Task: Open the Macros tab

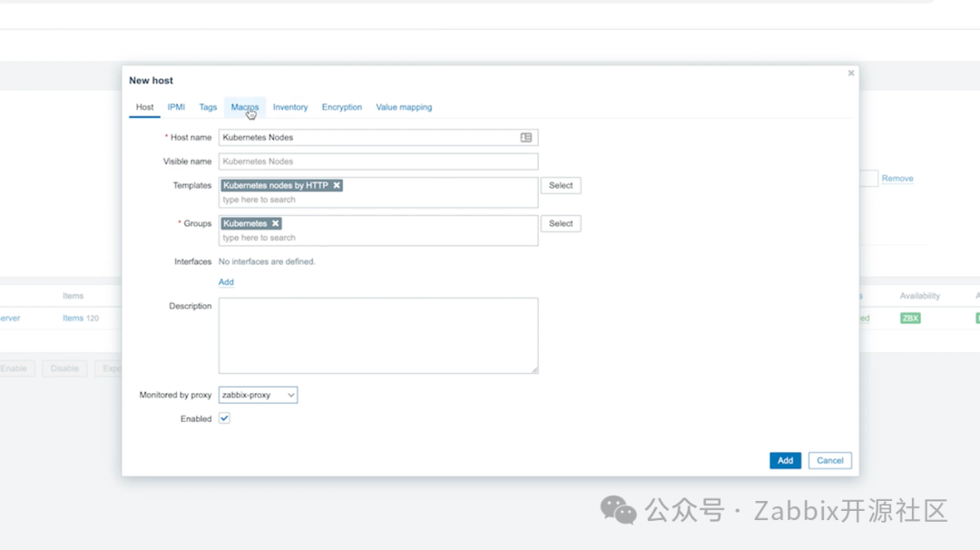Action: coord(244,107)
